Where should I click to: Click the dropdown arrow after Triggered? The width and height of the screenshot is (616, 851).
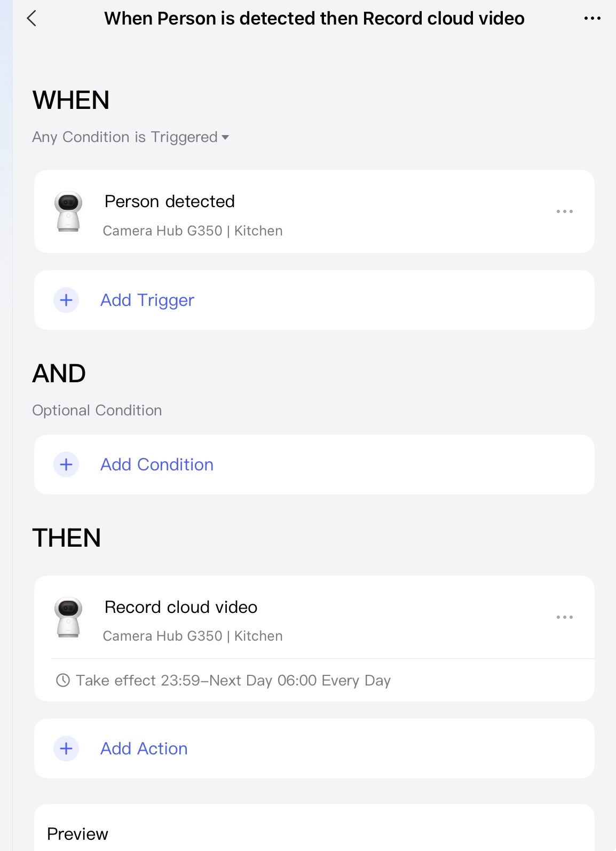(x=225, y=138)
